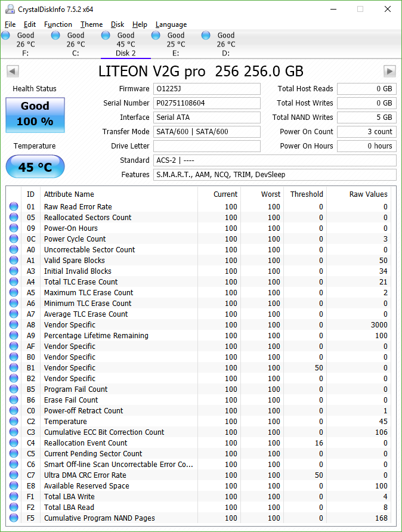Screen dimensions: 402x532
Task: Select the Total LBA Read row
Action: click(x=199, y=507)
